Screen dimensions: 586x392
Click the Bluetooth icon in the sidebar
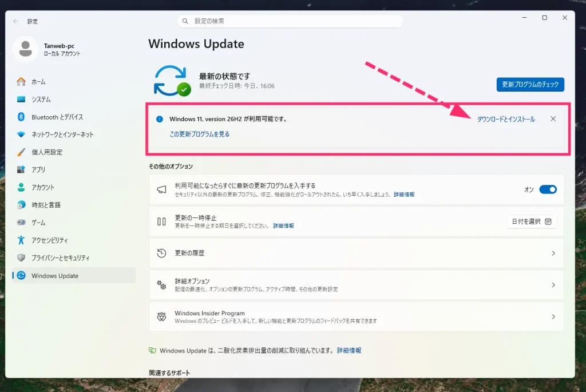(21, 117)
